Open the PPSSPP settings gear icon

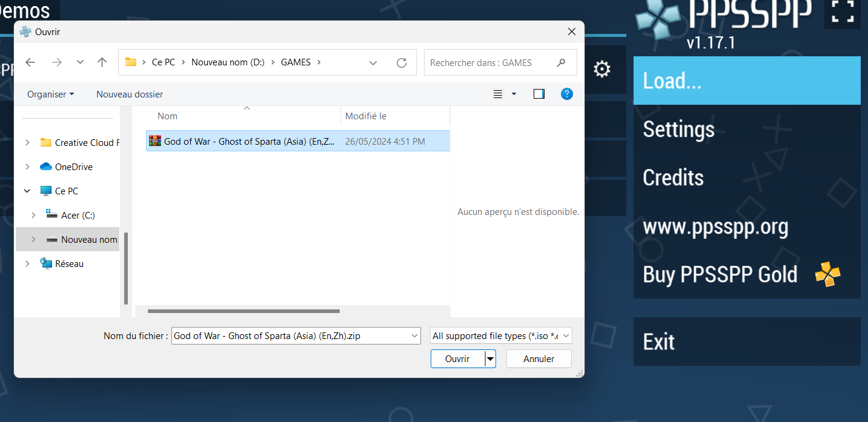coord(601,69)
